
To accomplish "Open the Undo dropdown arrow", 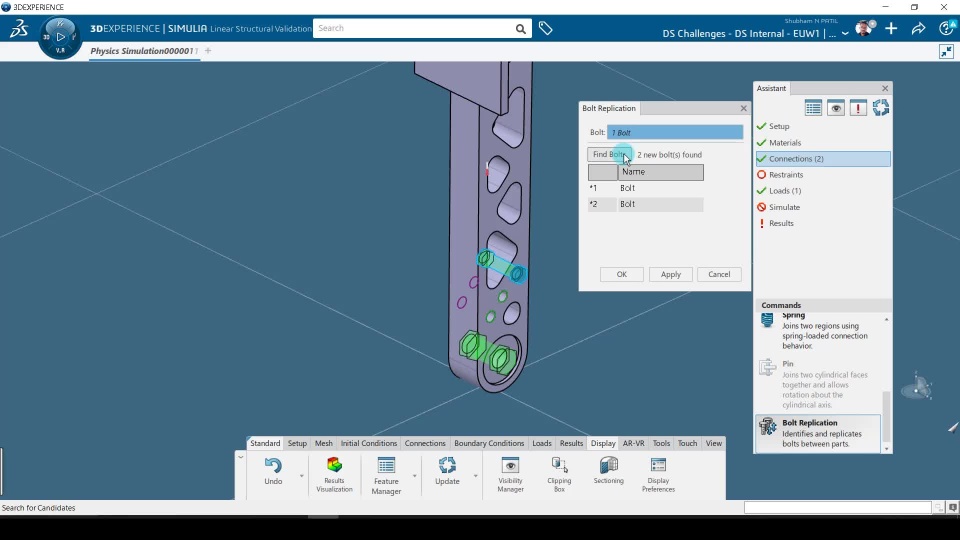I will pos(301,476).
